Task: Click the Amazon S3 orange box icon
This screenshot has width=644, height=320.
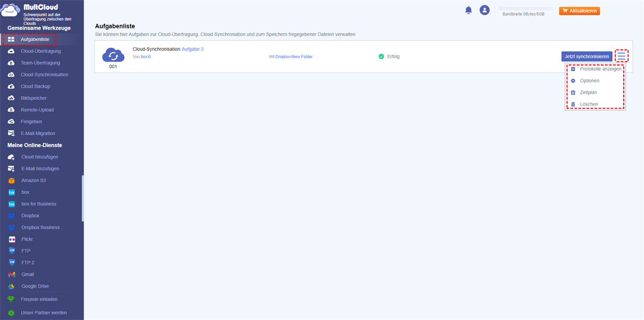Action: (x=11, y=180)
